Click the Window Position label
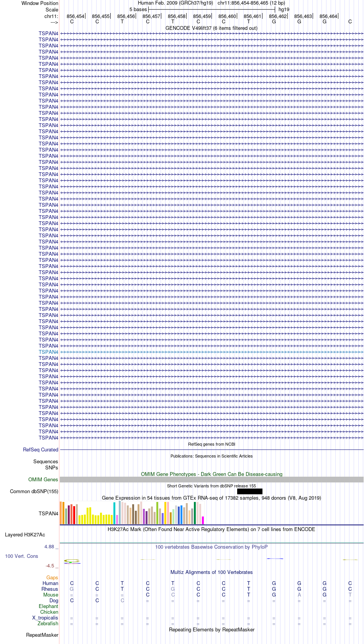The height and width of the screenshot is (644, 364). coord(40,3)
